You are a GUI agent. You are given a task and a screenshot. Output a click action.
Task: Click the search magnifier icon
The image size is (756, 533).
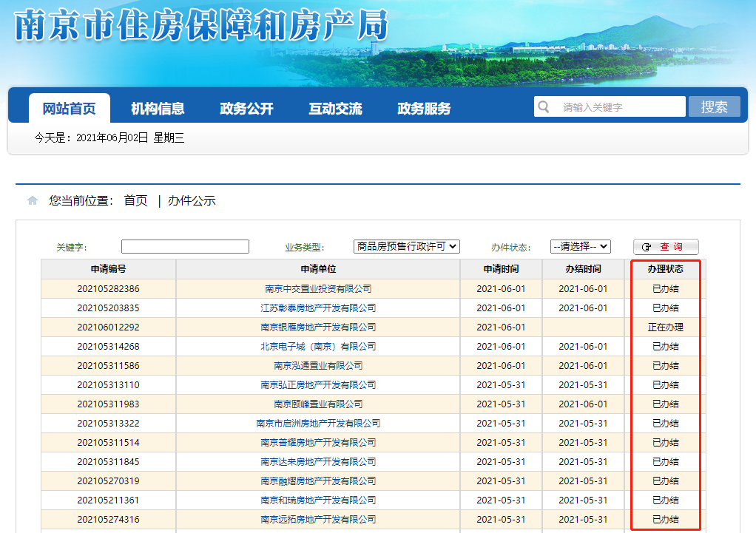(x=544, y=107)
